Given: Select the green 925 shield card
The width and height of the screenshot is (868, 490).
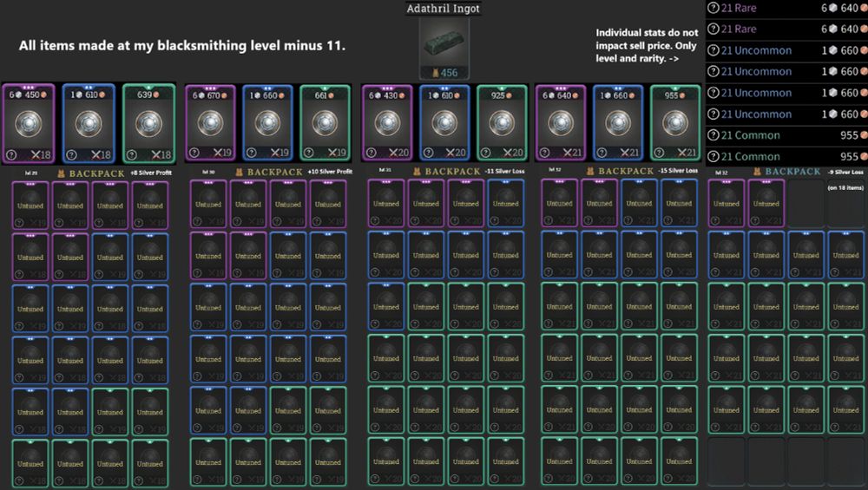Looking at the screenshot, I should coord(502,123).
